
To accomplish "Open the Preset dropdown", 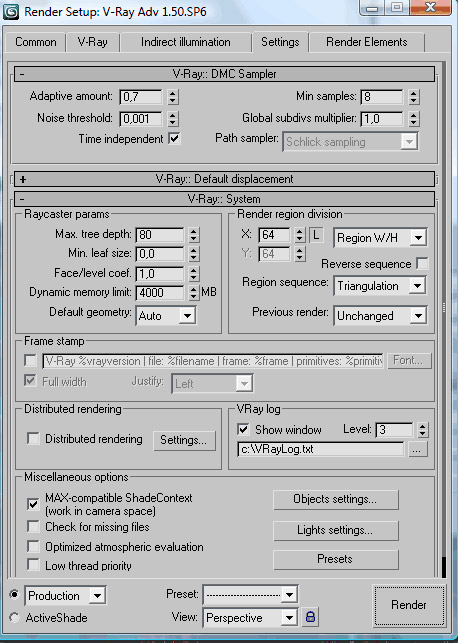I will pos(251,594).
